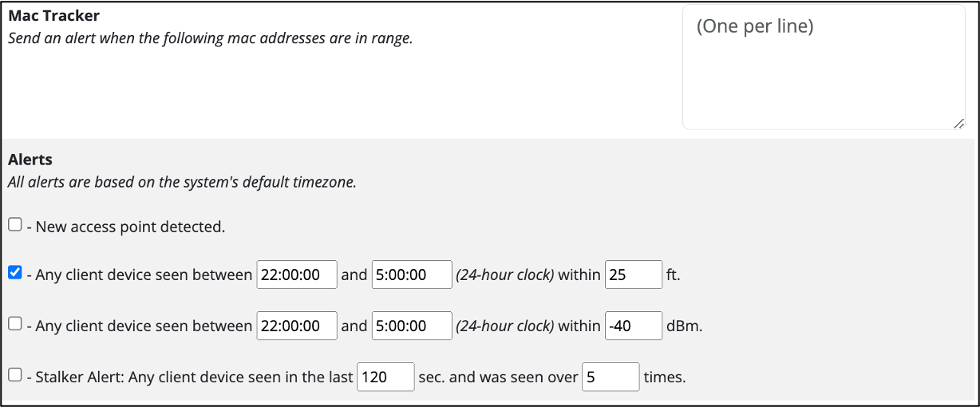Enable the client device within dBm alert
Screen dimensions: 980x407
point(15,324)
